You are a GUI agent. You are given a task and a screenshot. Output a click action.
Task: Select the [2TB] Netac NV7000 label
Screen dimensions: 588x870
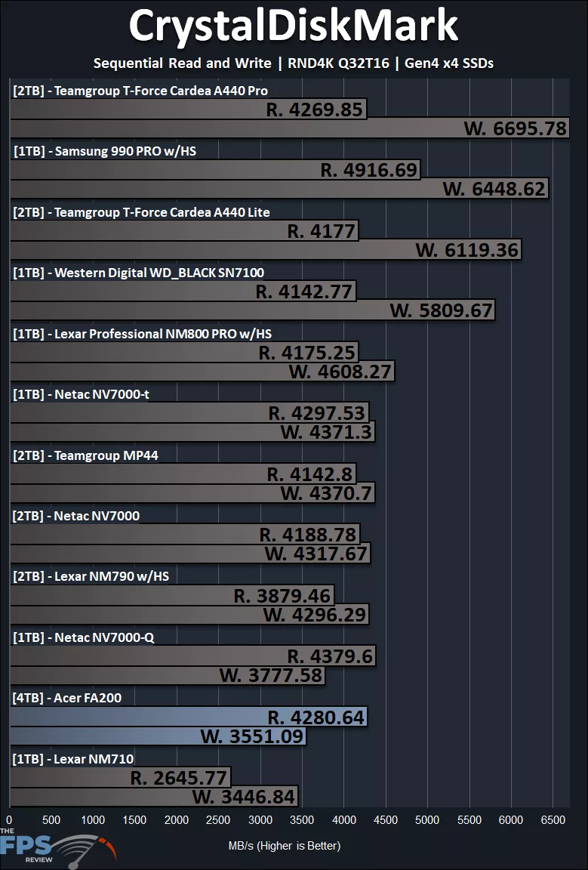76,516
